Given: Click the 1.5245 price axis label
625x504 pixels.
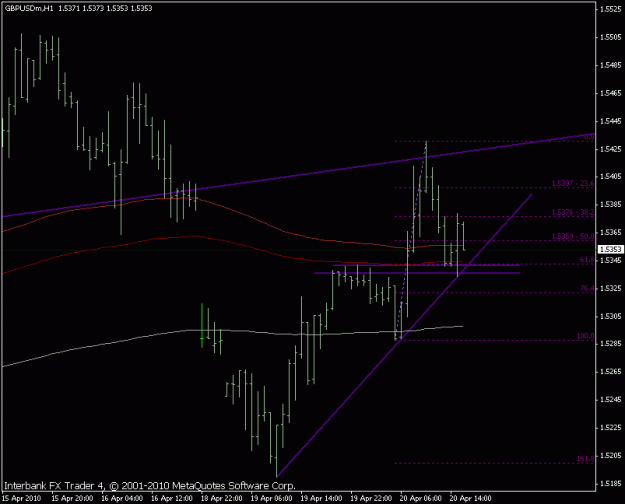Looking at the screenshot, I should (611, 400).
